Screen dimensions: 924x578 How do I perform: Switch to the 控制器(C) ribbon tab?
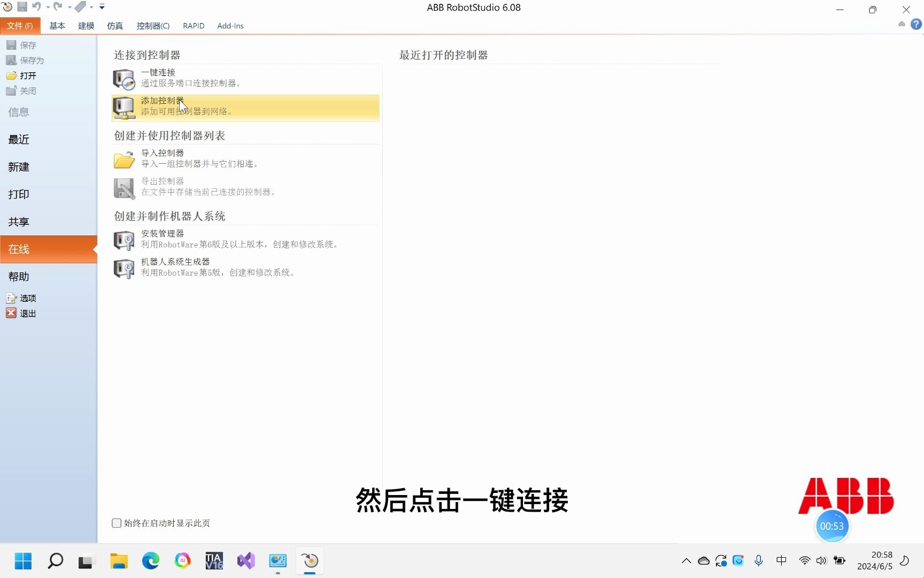coord(153,26)
